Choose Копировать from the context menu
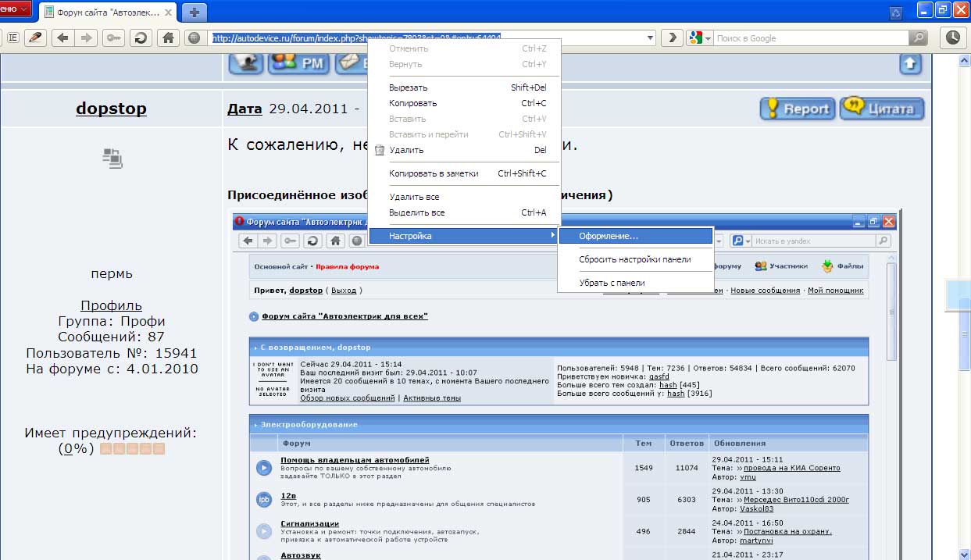Viewport: 971px width, 560px height. 462,103
